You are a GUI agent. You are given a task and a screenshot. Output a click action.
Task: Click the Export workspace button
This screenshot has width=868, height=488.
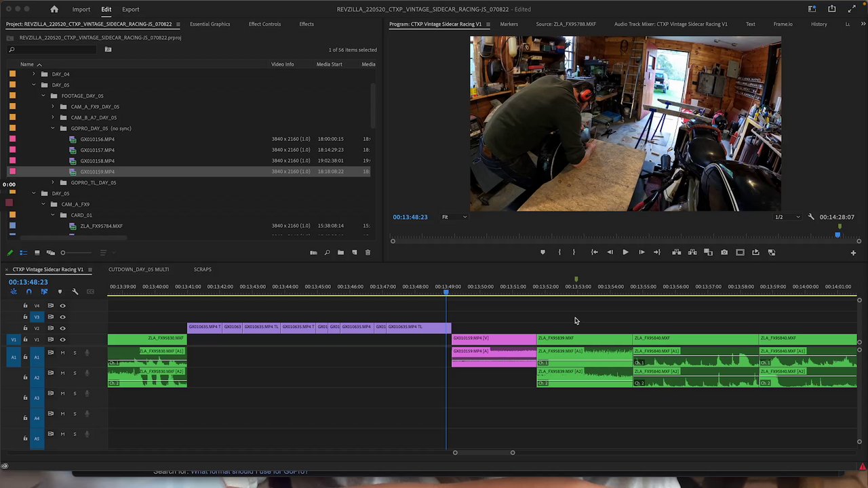point(130,9)
